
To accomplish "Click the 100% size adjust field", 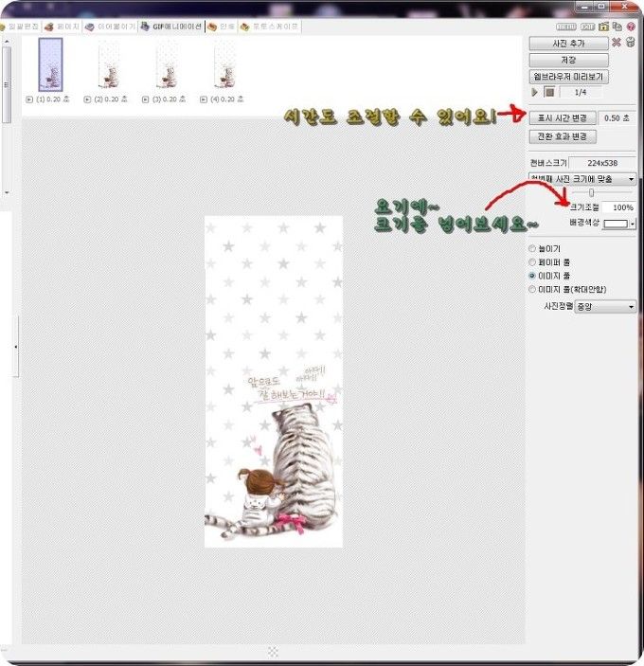I will [x=619, y=207].
